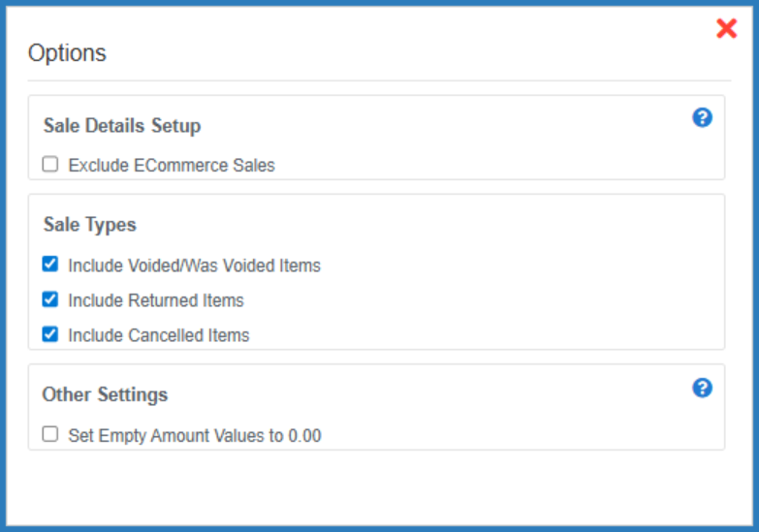Image resolution: width=759 pixels, height=532 pixels.
Task: Uncheck the Include Cancelled Items checkbox
Action: (50, 335)
